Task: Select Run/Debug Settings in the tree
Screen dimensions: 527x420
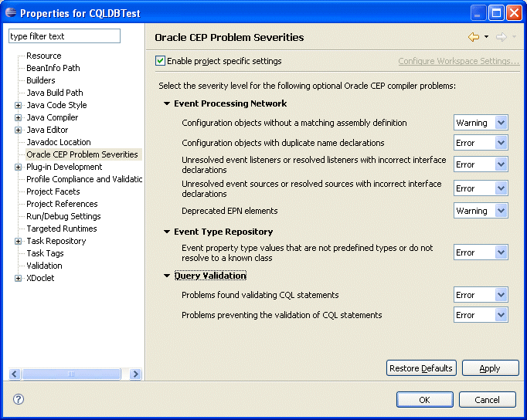Action: tap(63, 216)
